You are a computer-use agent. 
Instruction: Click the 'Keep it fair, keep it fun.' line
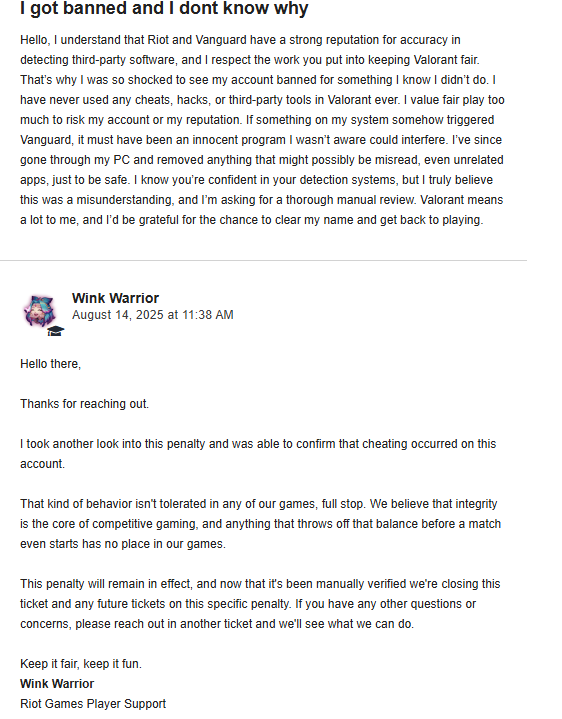81,664
